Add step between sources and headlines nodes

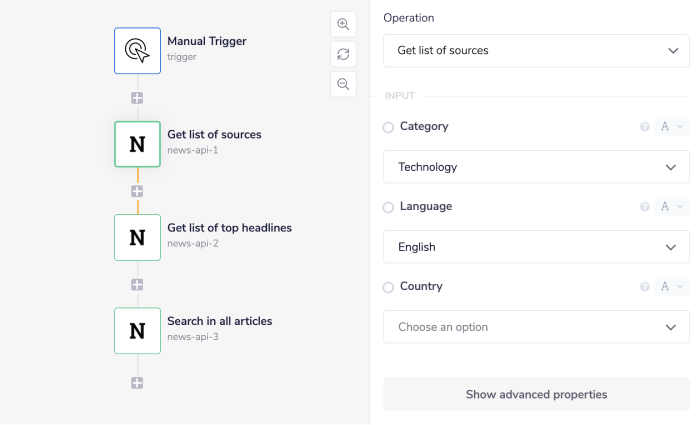pos(137,191)
